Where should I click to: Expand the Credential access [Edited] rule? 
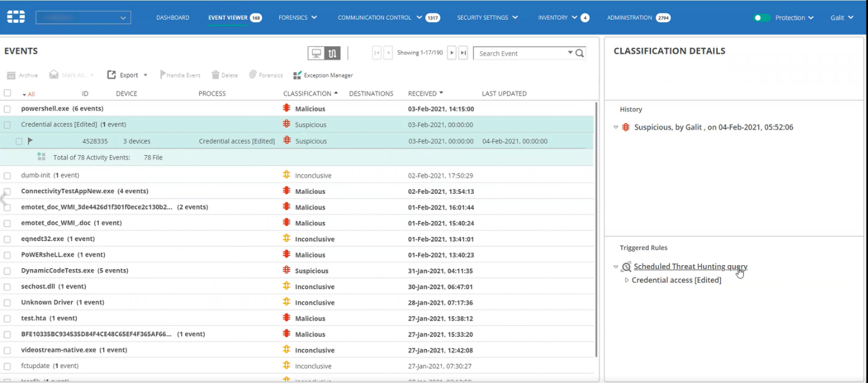tap(627, 280)
